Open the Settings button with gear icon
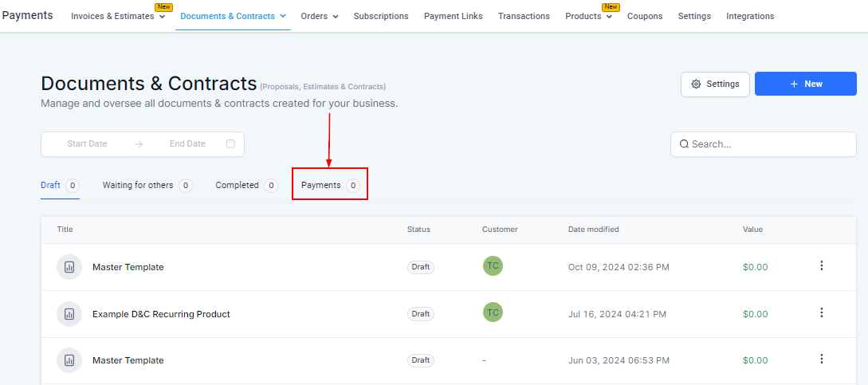 pos(715,84)
